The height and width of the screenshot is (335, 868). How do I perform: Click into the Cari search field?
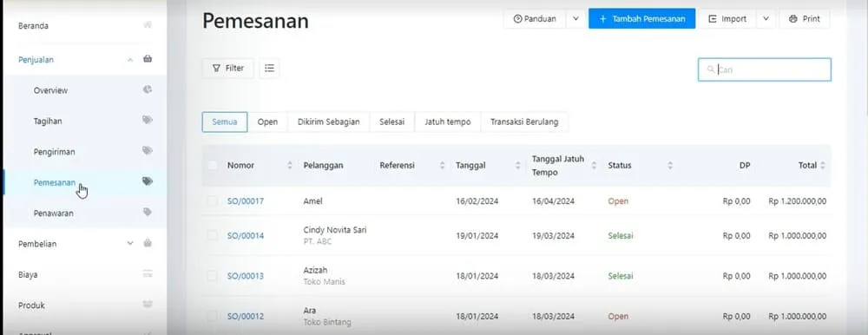(x=765, y=69)
